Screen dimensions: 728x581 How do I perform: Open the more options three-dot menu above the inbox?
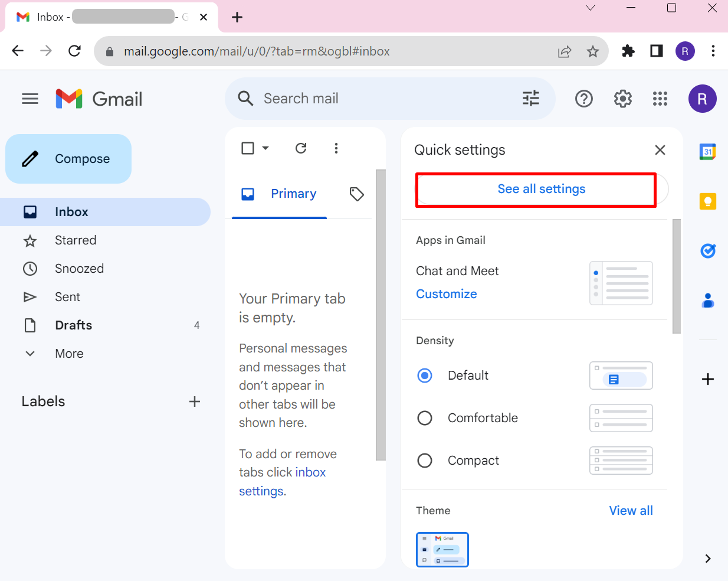click(336, 148)
